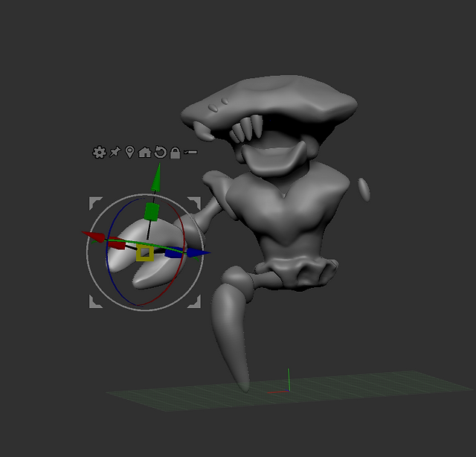Click the top-right gizmo corner bracket
The width and height of the screenshot is (476, 457).
195,202
